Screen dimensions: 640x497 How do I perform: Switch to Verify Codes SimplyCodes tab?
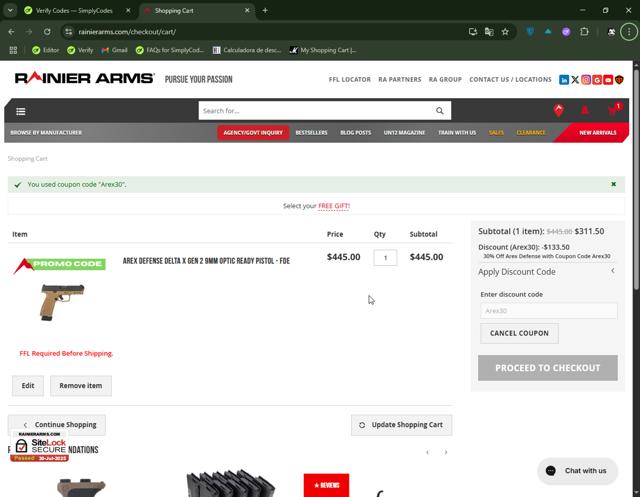74,11
